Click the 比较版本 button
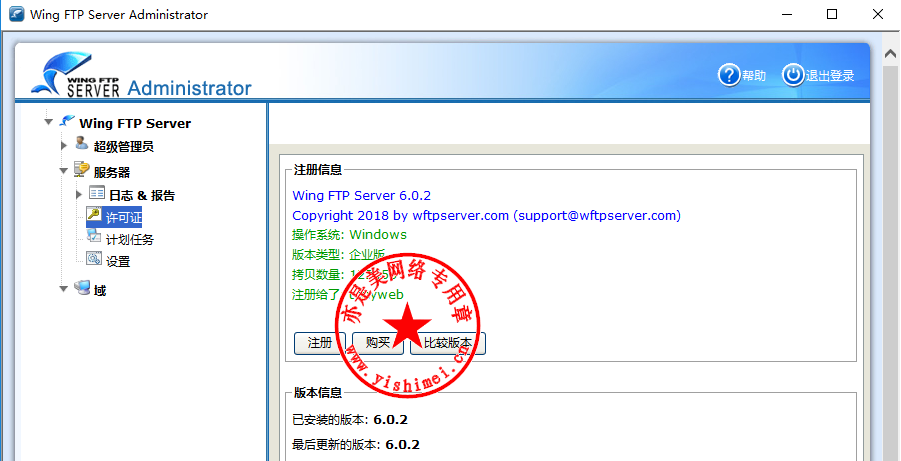 (x=448, y=343)
